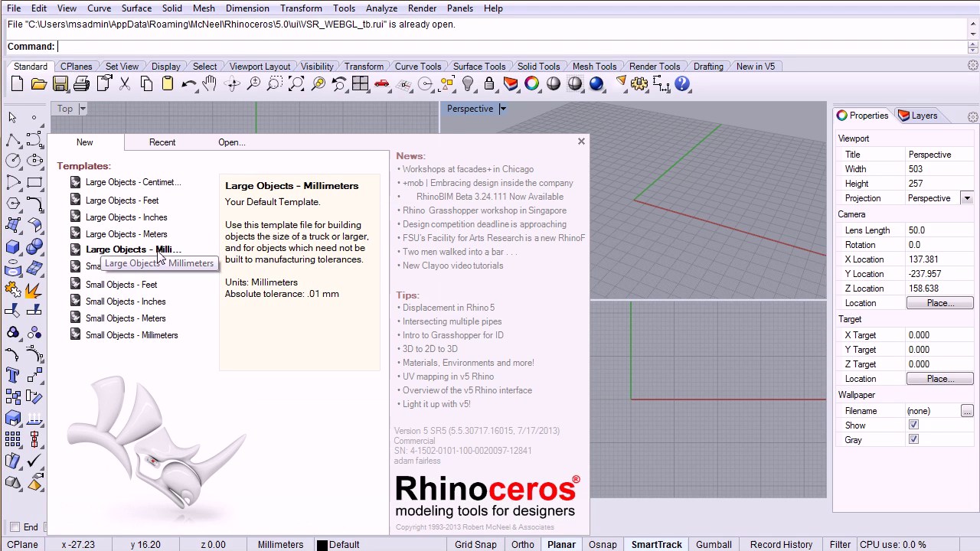Toggle SmartTrack in status bar
The image size is (980, 551).
pyautogui.click(x=656, y=545)
